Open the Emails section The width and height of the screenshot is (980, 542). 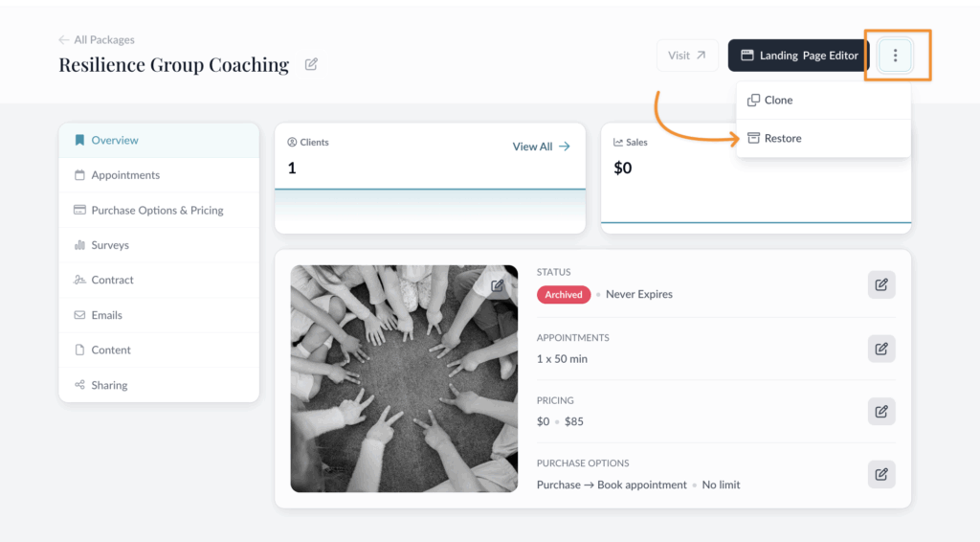point(106,315)
